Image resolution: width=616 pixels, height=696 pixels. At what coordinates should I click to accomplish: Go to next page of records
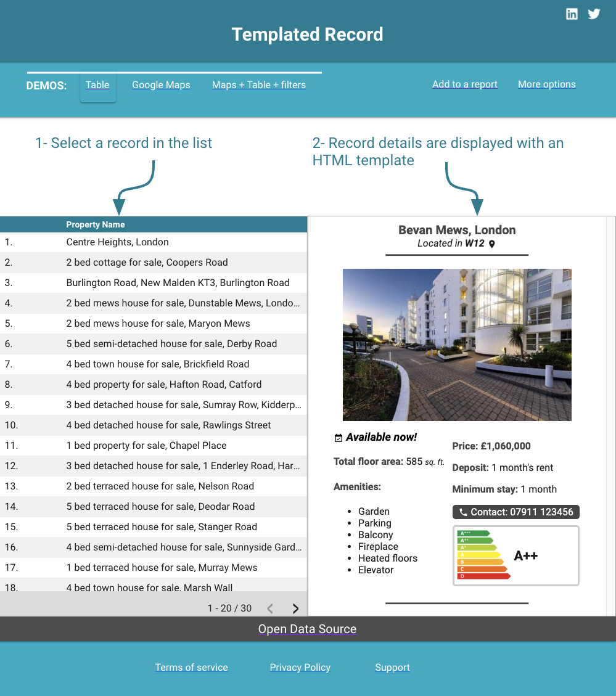(295, 608)
